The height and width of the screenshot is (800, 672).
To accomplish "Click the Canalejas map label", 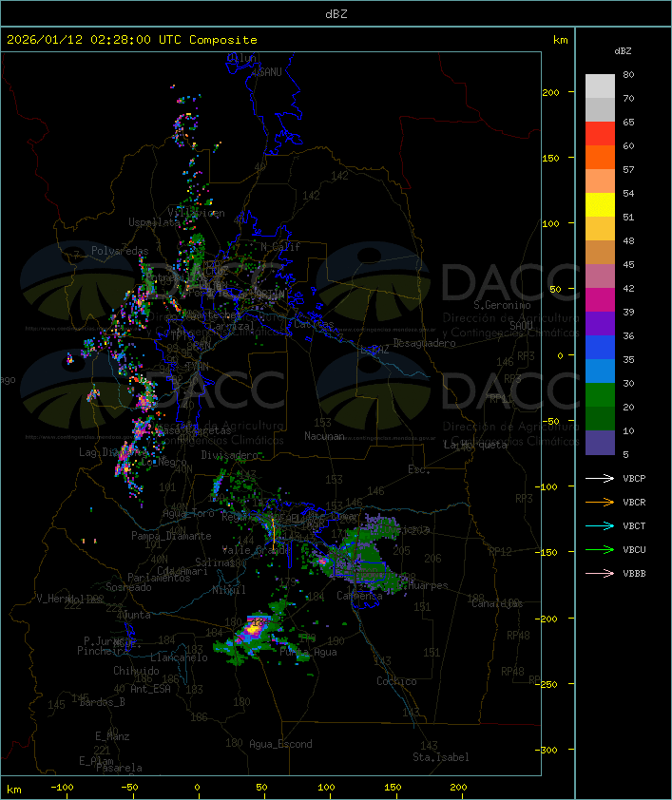I will point(497,603).
